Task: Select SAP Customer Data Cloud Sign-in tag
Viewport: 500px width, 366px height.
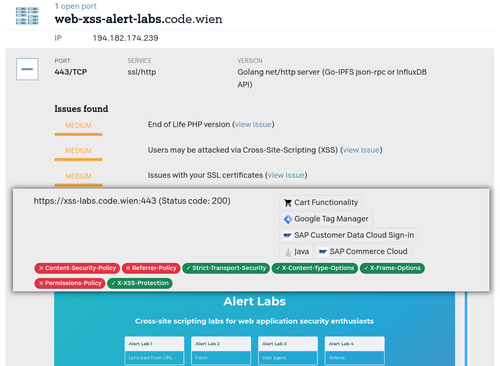Action: coord(348,235)
